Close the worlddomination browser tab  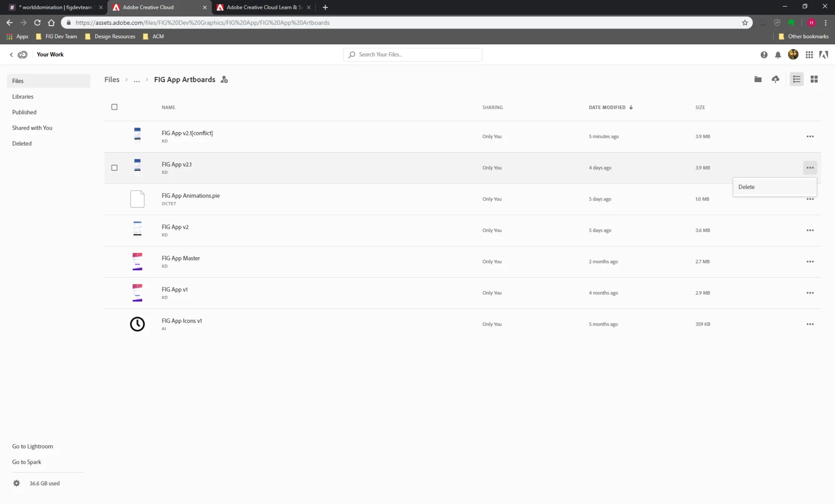pyautogui.click(x=101, y=7)
